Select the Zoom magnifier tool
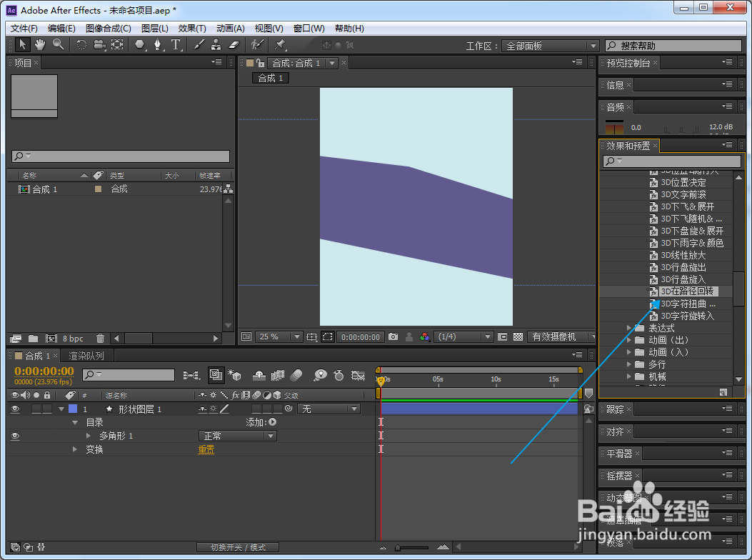Image resolution: width=752 pixels, height=560 pixels. point(58,45)
